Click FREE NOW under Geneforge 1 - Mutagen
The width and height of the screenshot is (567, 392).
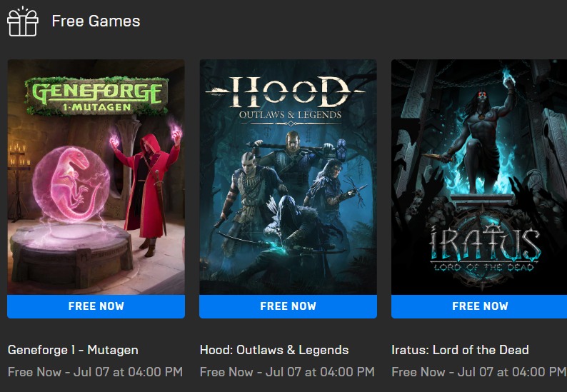coord(96,306)
